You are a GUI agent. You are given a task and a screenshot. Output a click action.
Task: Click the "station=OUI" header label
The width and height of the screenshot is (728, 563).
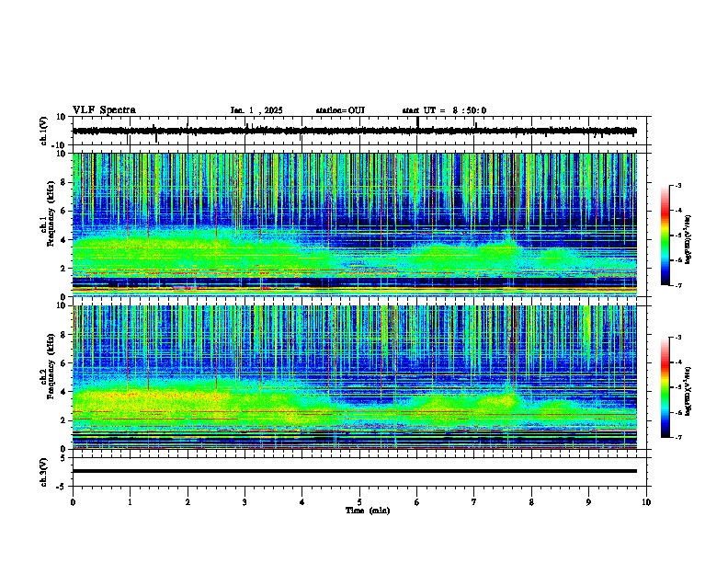pyautogui.click(x=340, y=110)
